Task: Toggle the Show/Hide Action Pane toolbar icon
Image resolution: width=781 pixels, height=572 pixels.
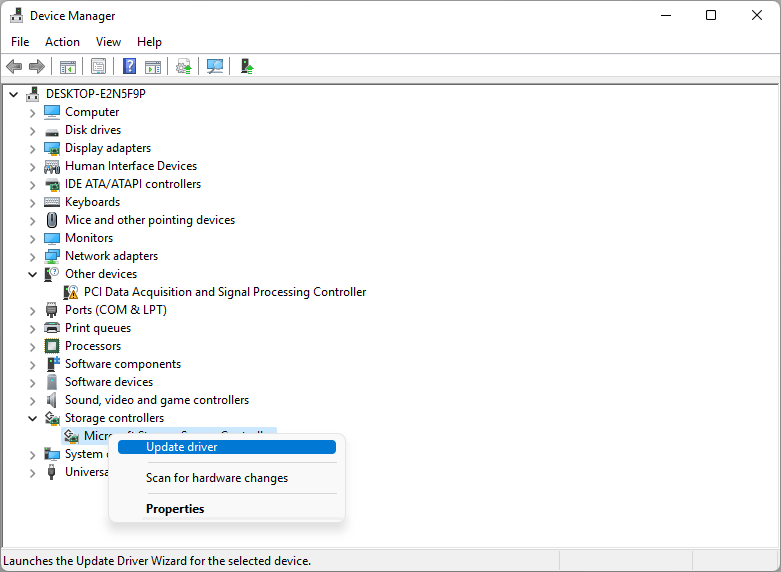Action: coord(153,66)
